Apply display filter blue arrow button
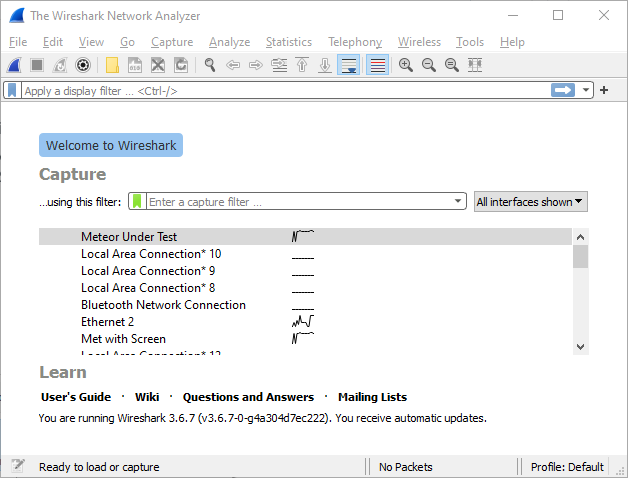The width and height of the screenshot is (628, 478). [x=563, y=90]
